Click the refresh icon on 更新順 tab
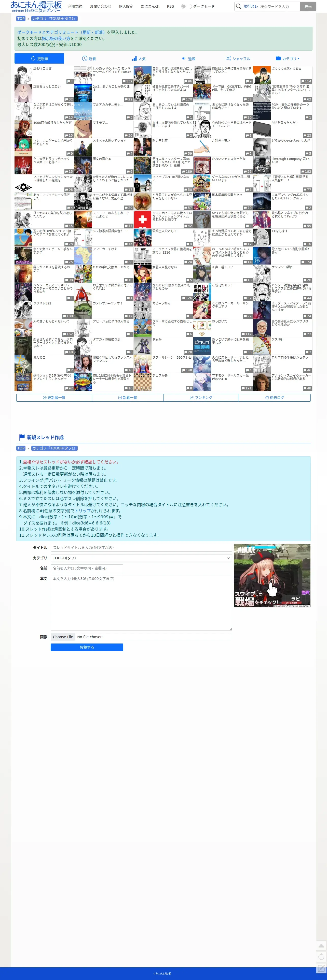This screenshot has width=327, height=980. (x=33, y=58)
